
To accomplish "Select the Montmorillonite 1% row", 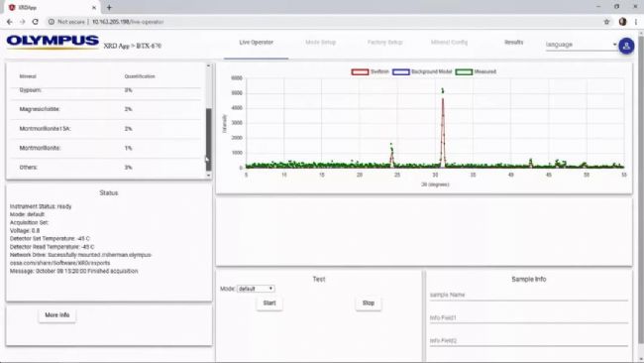I will [x=106, y=148].
